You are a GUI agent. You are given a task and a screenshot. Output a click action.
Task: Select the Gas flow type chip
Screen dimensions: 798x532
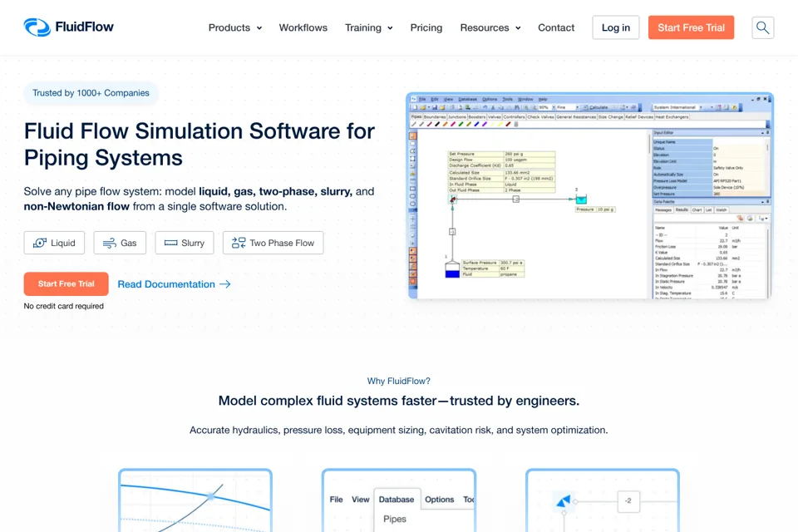[120, 243]
